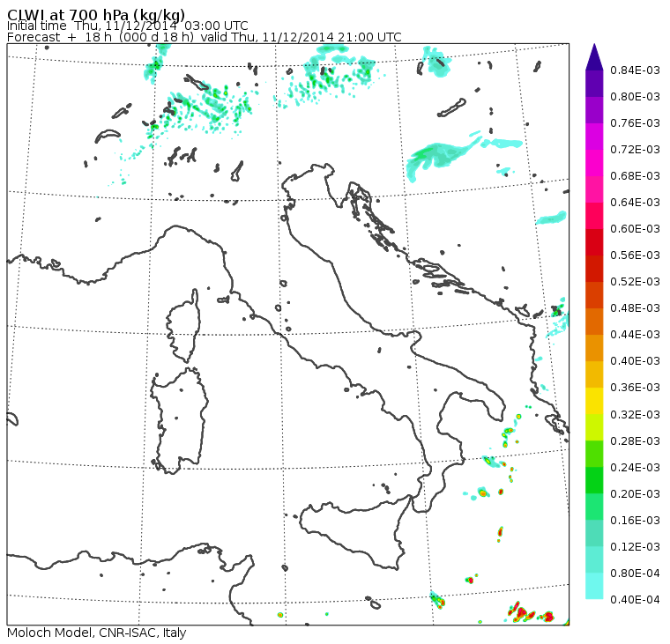Viewport: 670px width, 644px height.
Task: Click the 0.24E-03 colorbar label
Action: [635, 467]
